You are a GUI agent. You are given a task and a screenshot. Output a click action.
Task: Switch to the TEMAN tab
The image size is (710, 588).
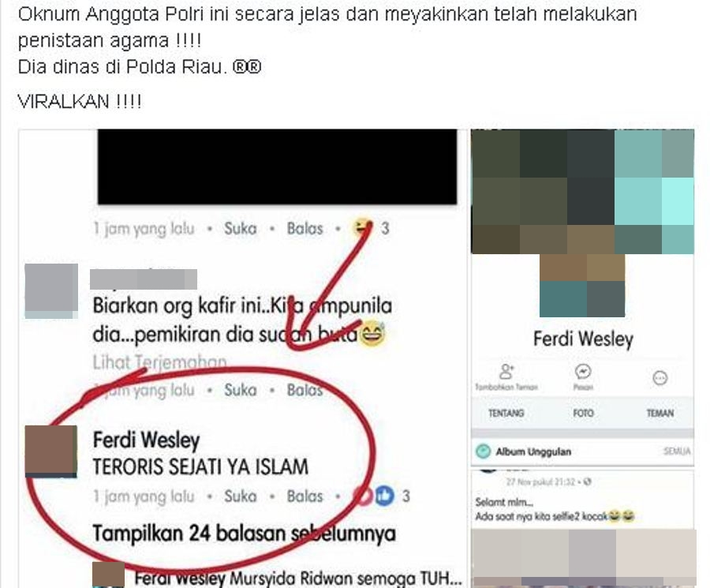pos(660,413)
